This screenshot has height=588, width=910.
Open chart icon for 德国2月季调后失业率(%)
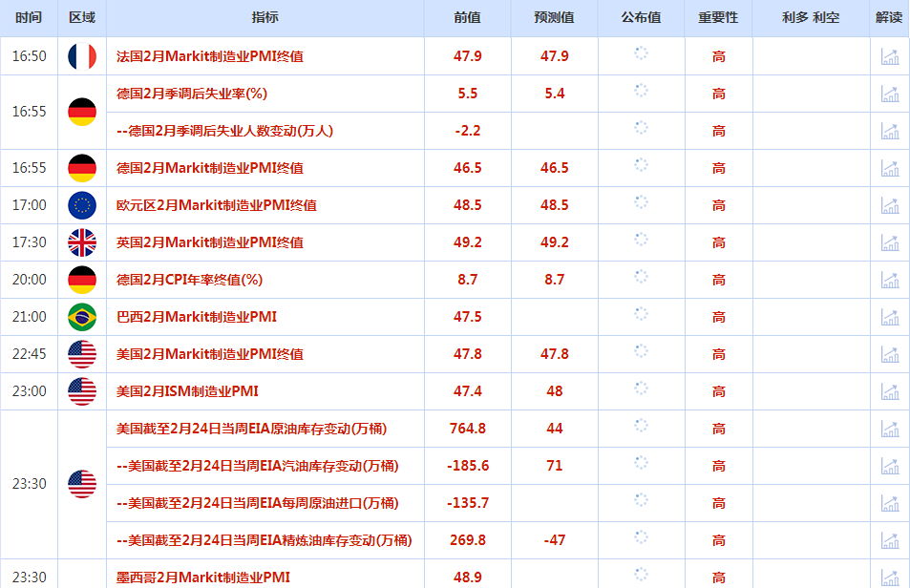(890, 94)
